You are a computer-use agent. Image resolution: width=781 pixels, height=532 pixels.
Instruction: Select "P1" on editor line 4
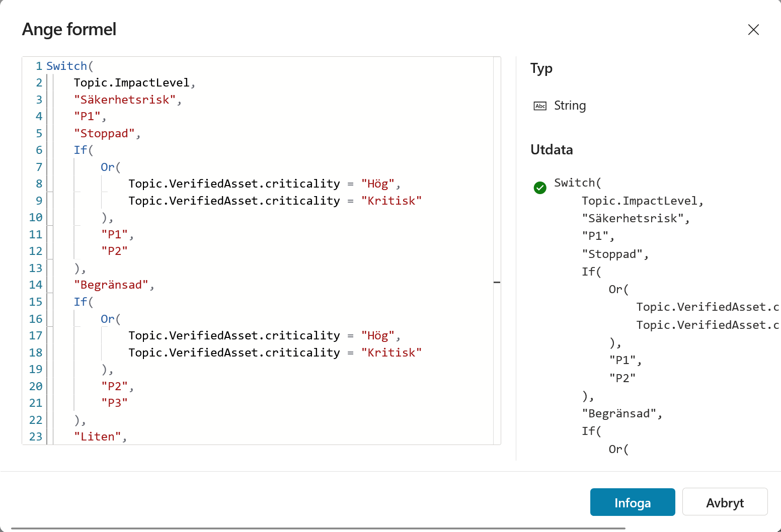[88, 117]
